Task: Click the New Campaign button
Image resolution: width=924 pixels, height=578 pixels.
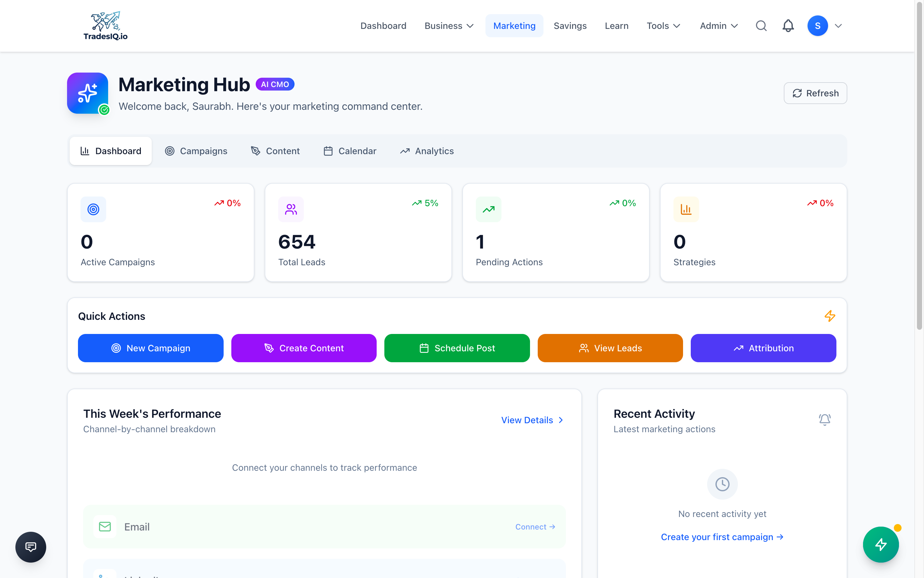Action: click(x=150, y=348)
